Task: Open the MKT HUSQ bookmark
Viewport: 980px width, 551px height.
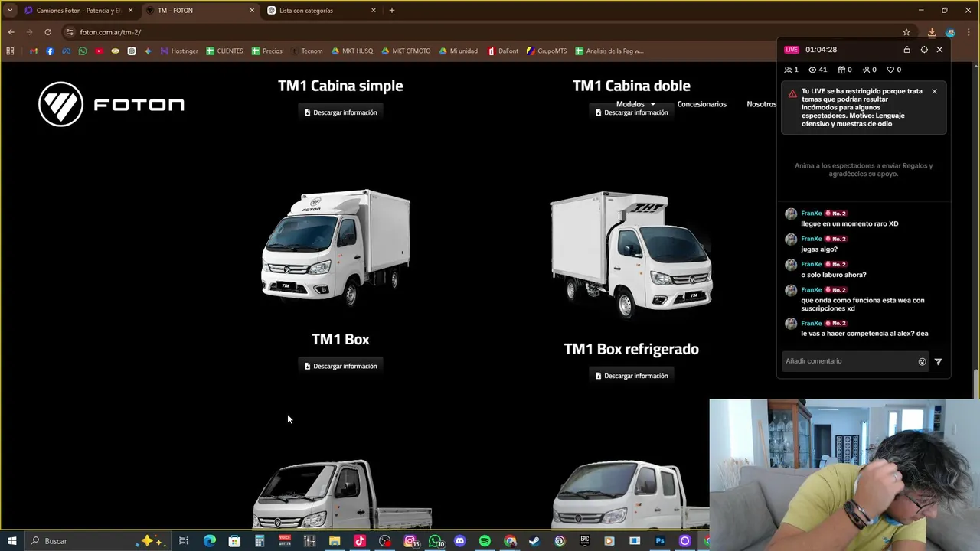Action: tap(352, 51)
